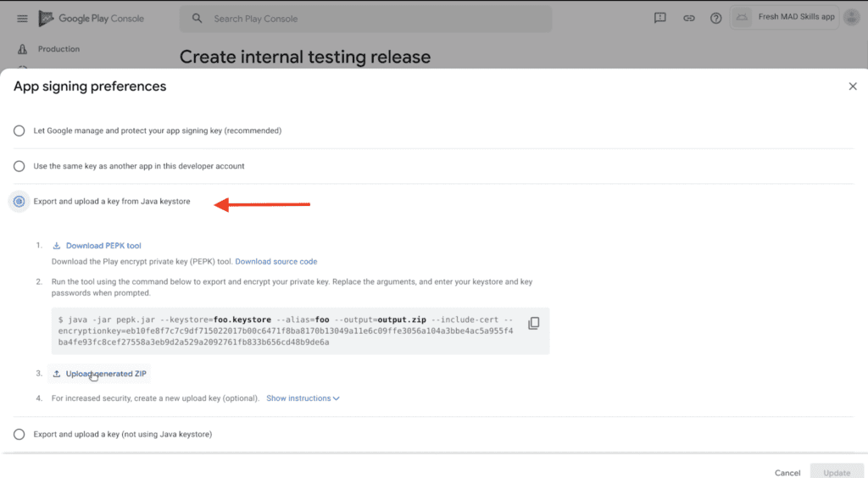Open the feedback message icon
This screenshot has width=868, height=478.
coord(659,19)
